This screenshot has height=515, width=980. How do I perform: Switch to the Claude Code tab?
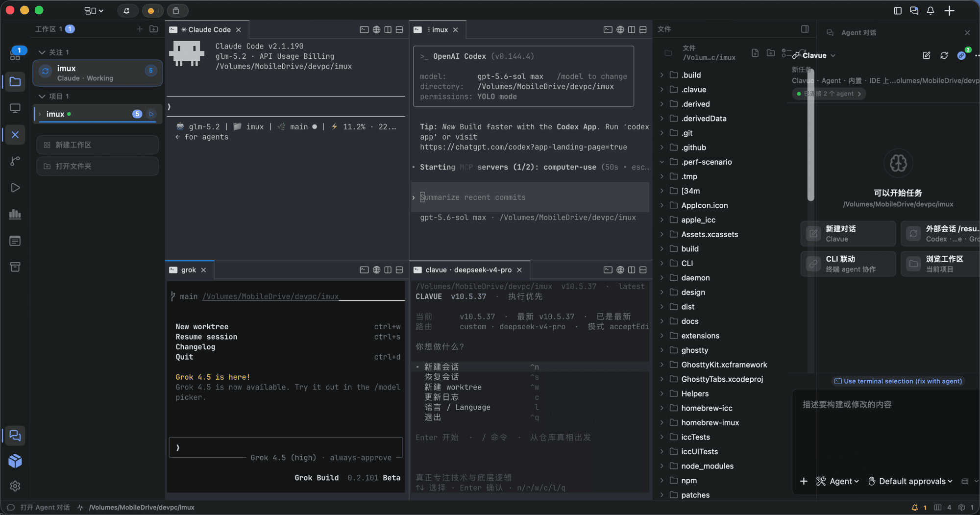tap(206, 30)
